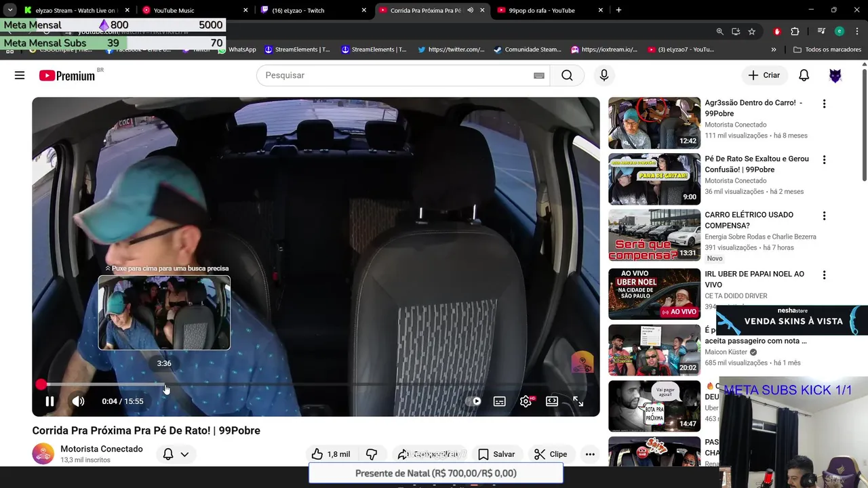This screenshot has height=488, width=868.
Task: Open the Chrome three-dot menu
Action: (x=856, y=31)
